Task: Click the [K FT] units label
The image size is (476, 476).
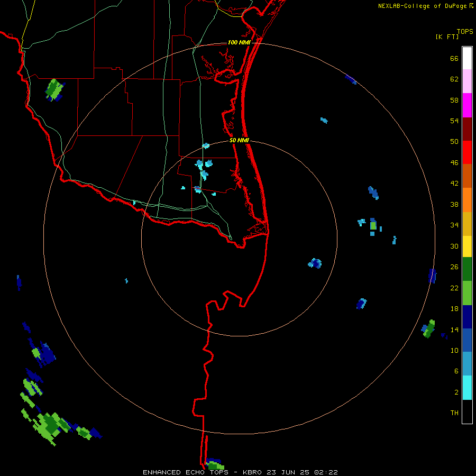Action: [447, 37]
